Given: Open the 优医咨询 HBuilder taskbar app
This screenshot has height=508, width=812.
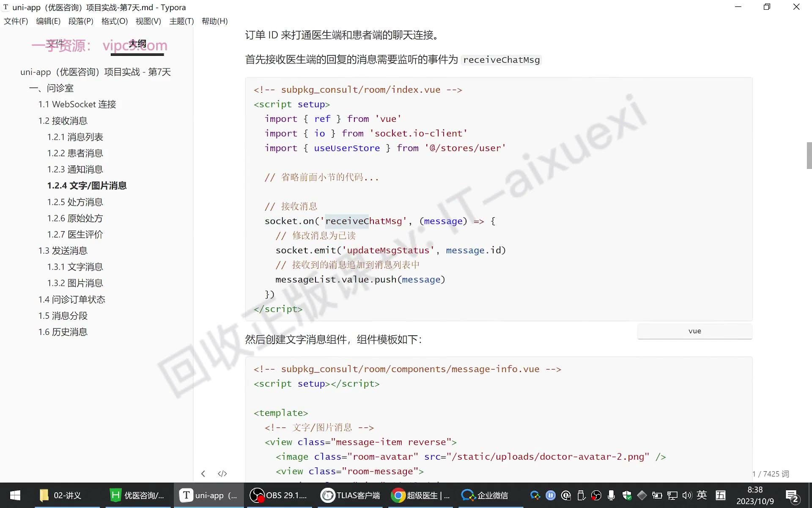Looking at the screenshot, I should 137,495.
